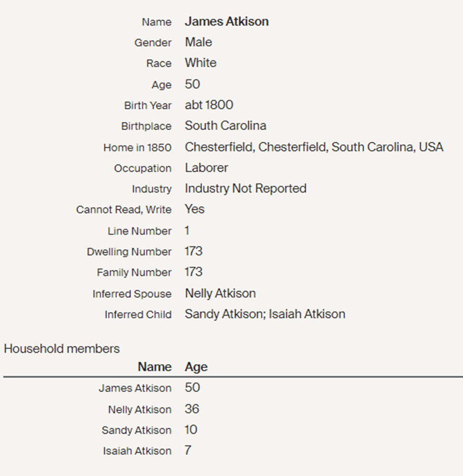This screenshot has width=463, height=476.
Task: Click the James Atkison name heading
Action: [x=226, y=22]
